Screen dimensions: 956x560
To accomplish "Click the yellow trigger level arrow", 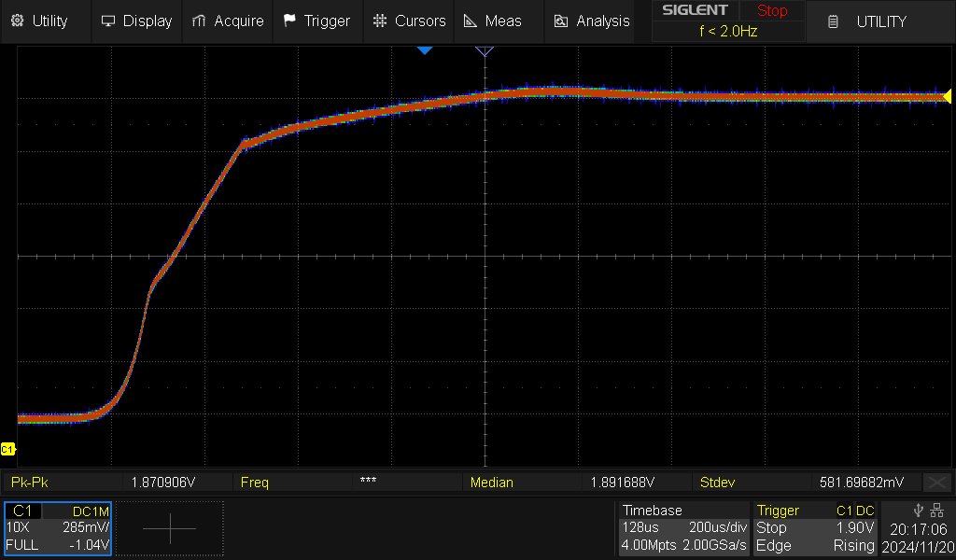I will (x=947, y=96).
